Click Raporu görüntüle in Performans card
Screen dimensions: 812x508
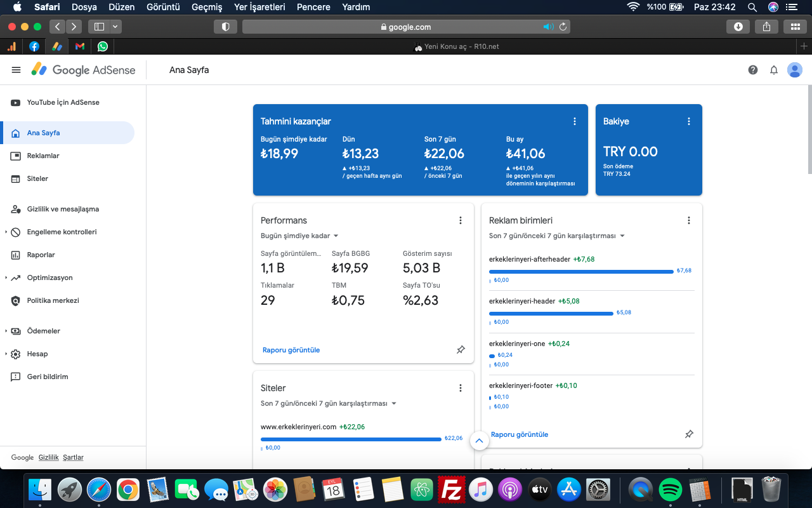click(291, 350)
